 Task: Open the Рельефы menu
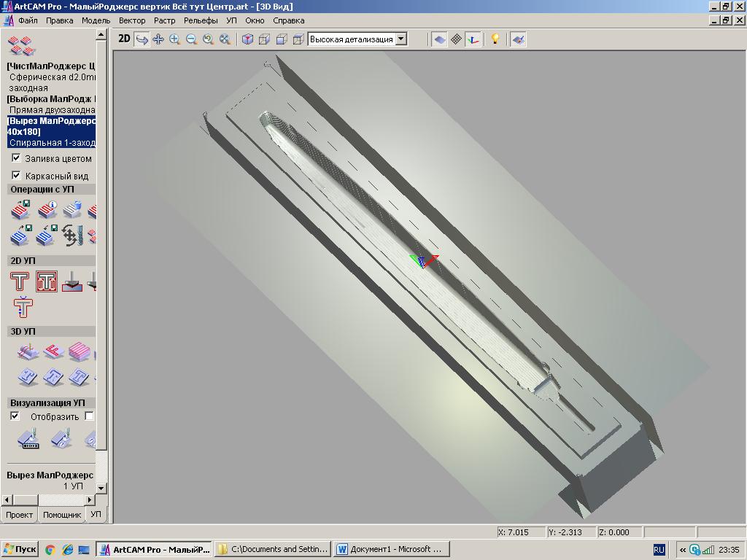click(x=201, y=20)
